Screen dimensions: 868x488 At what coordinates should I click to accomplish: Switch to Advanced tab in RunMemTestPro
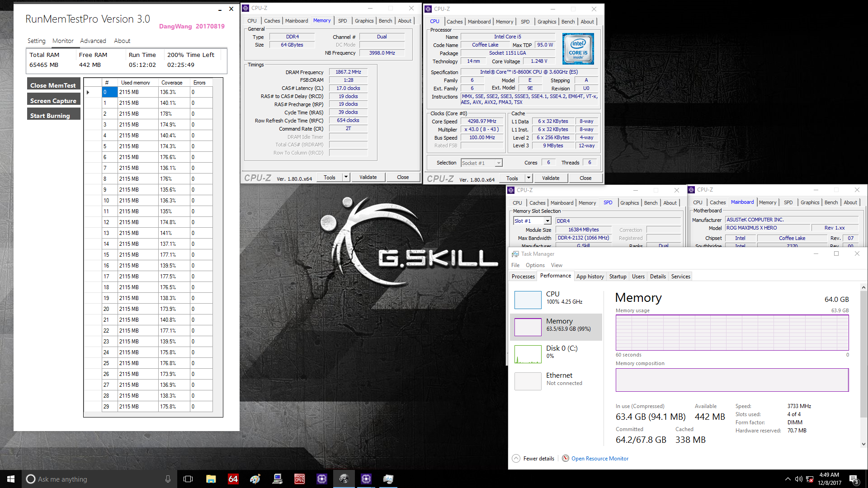[93, 41]
